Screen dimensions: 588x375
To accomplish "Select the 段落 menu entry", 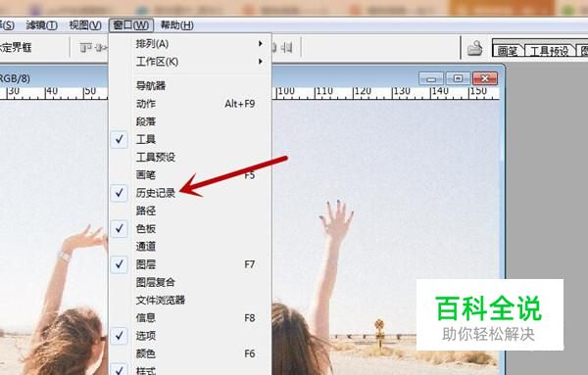I will point(190,121).
